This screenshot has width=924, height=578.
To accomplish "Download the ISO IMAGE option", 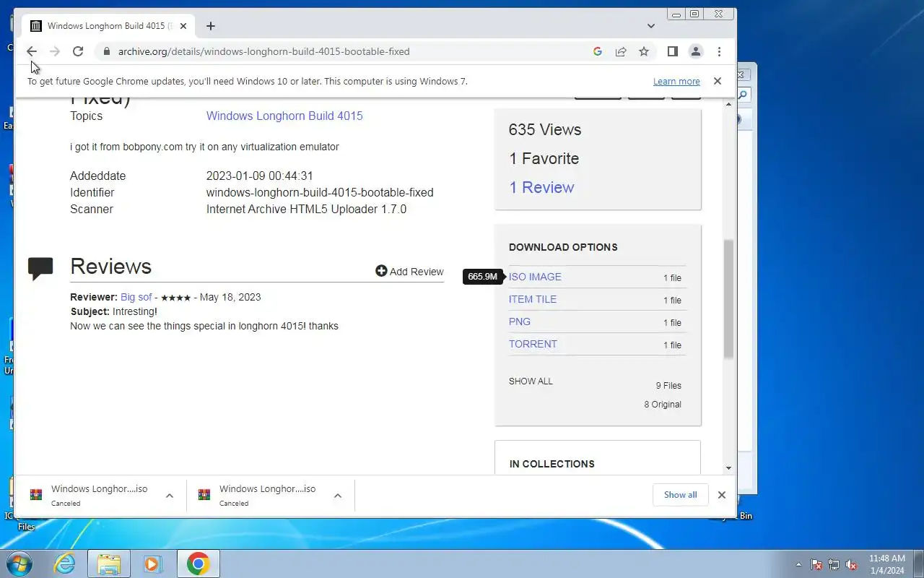I will click(x=535, y=277).
